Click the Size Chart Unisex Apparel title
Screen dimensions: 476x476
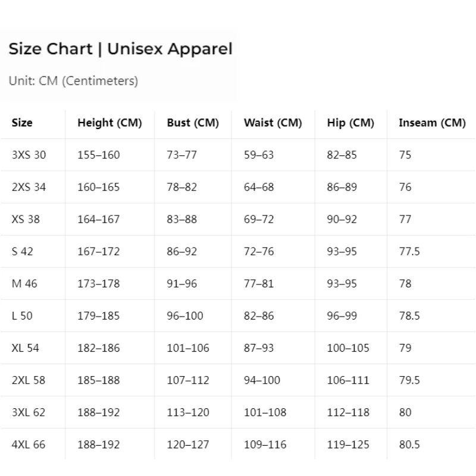(121, 49)
